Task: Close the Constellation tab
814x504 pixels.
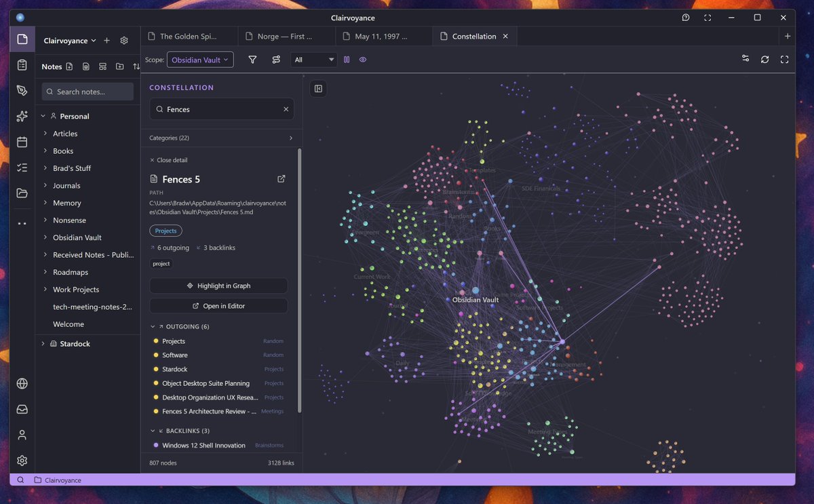Action: click(505, 37)
